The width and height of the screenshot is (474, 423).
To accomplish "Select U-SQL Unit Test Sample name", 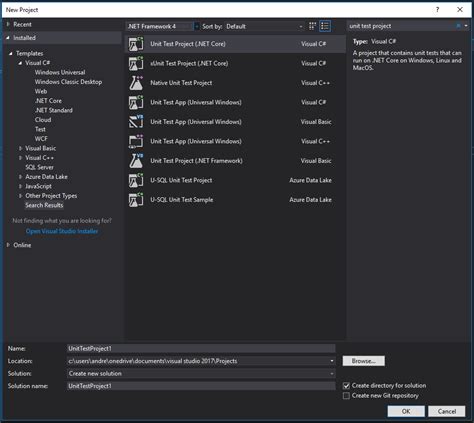I will click(x=182, y=200).
